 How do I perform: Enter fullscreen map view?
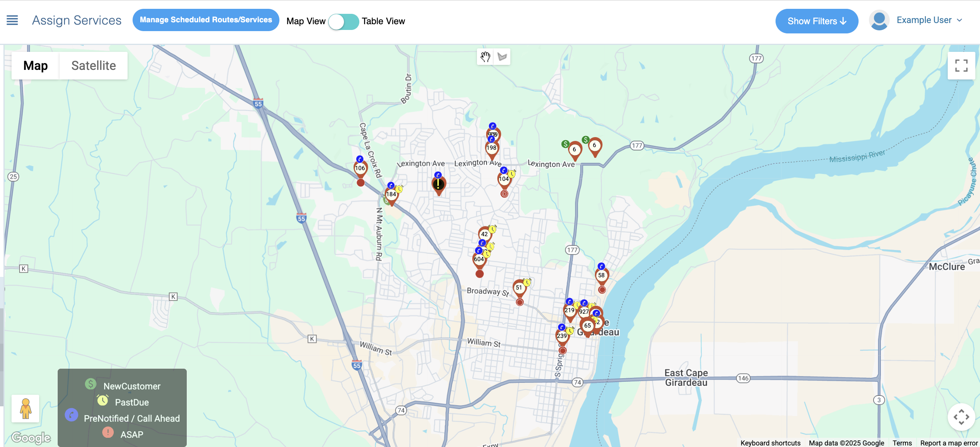pyautogui.click(x=961, y=66)
